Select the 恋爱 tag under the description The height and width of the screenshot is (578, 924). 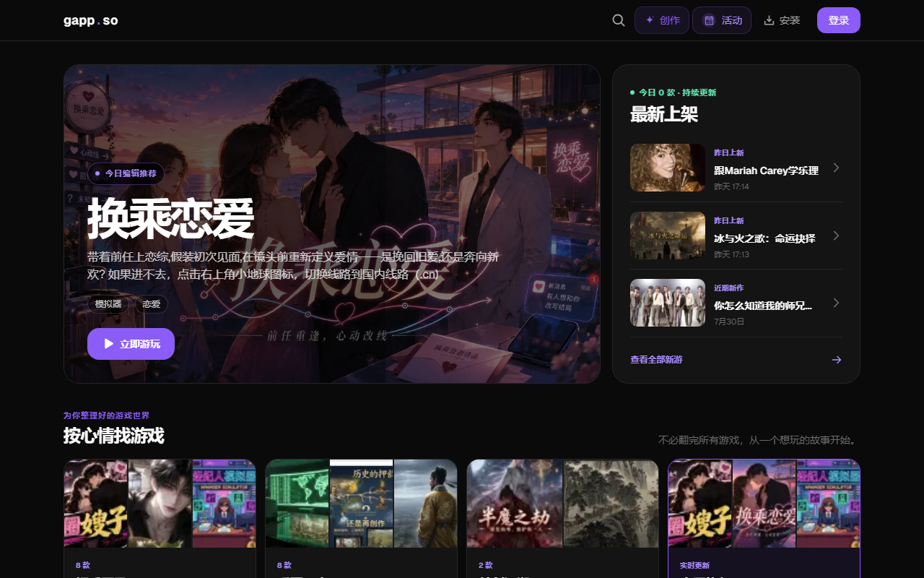pyautogui.click(x=152, y=304)
